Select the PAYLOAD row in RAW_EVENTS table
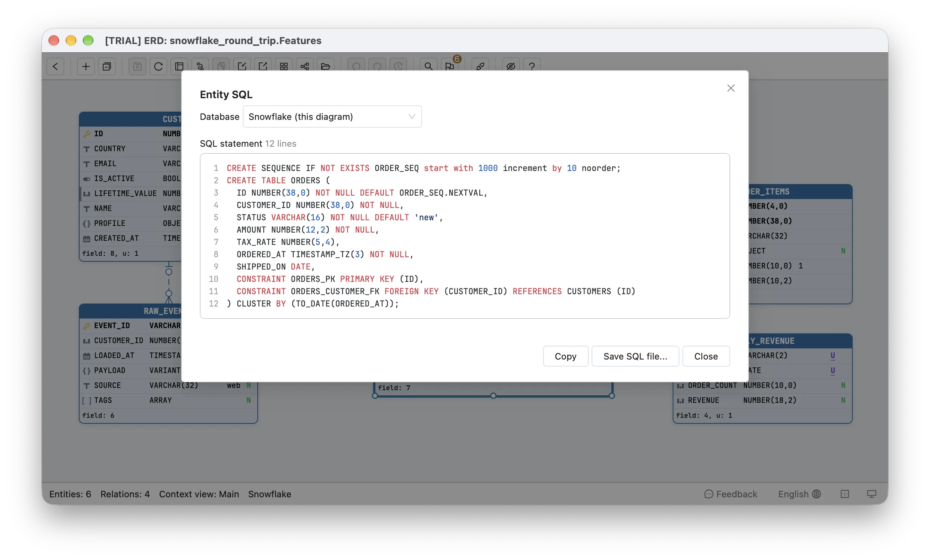The width and height of the screenshot is (930, 560). pyautogui.click(x=131, y=370)
